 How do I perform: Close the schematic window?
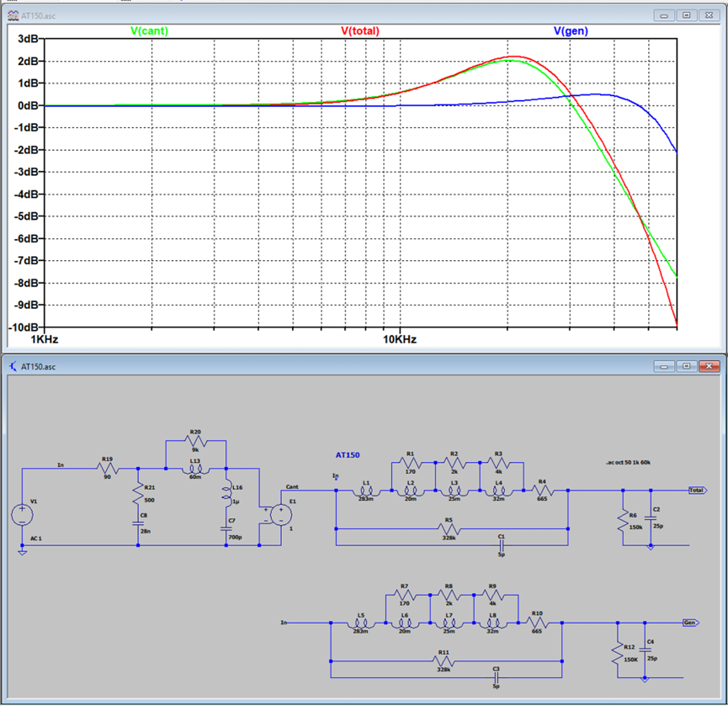pos(709,366)
